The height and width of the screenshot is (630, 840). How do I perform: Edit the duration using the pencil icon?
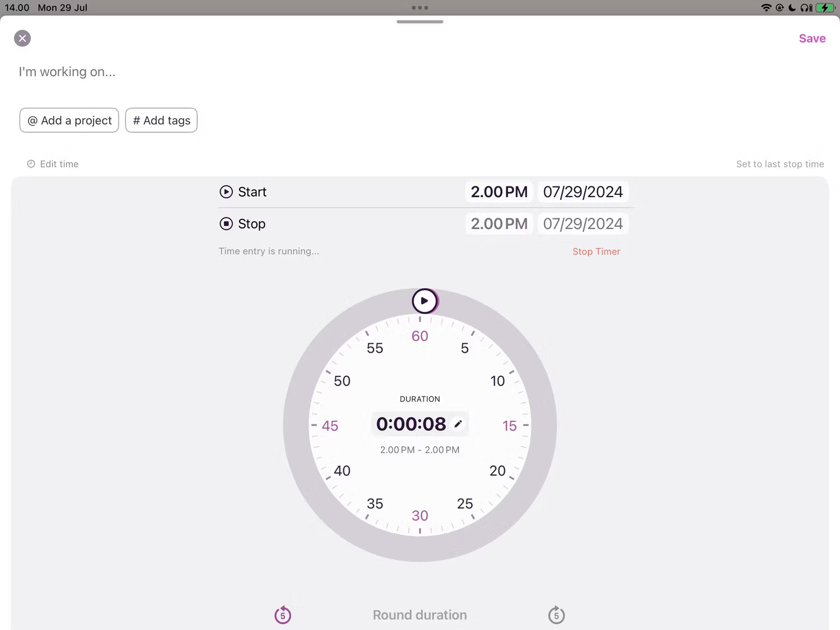(x=458, y=424)
